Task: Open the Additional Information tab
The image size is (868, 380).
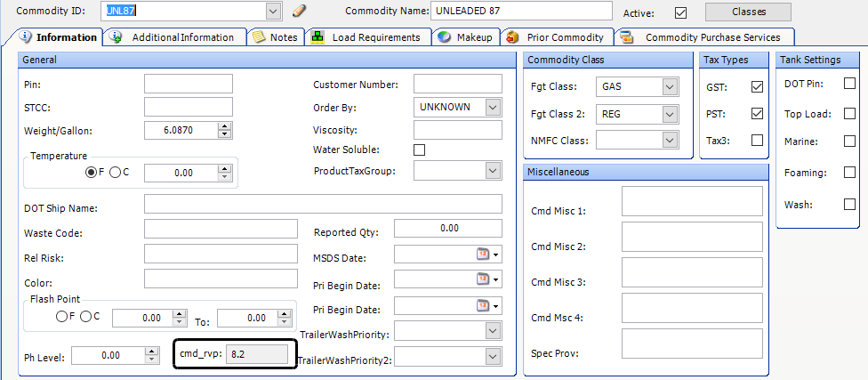Action: [x=175, y=37]
